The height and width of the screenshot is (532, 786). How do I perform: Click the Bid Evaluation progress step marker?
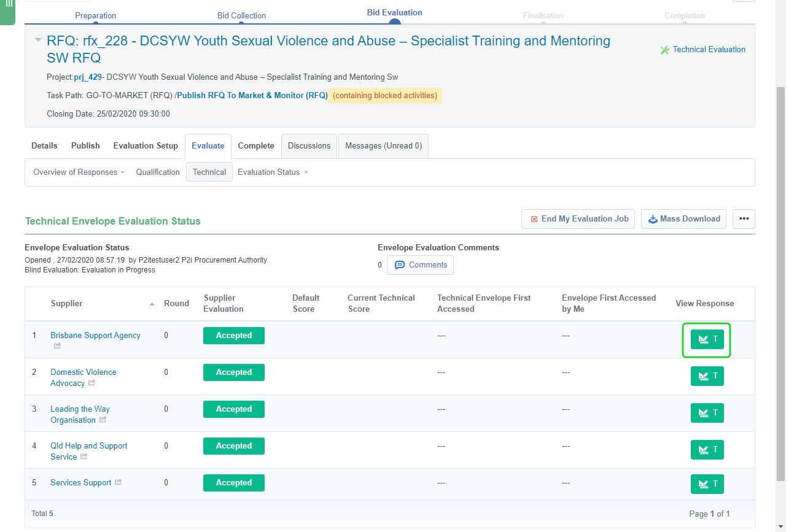(x=394, y=23)
